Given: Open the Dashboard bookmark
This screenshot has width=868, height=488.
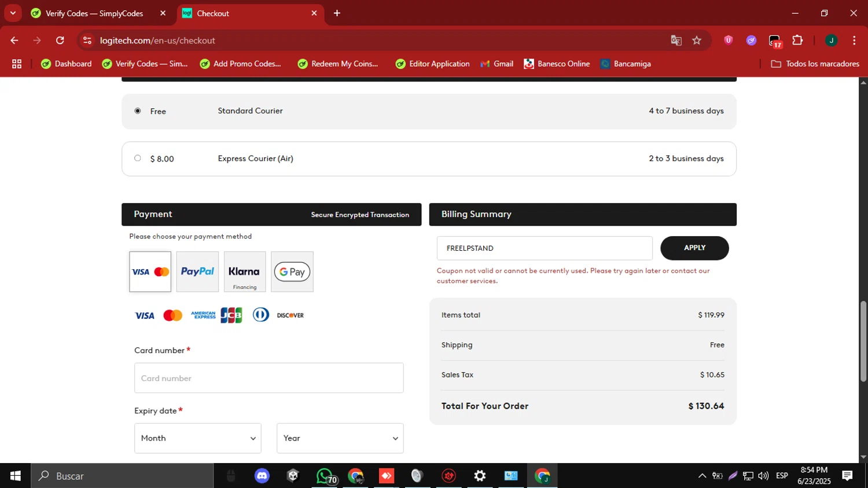Looking at the screenshot, I should point(67,64).
